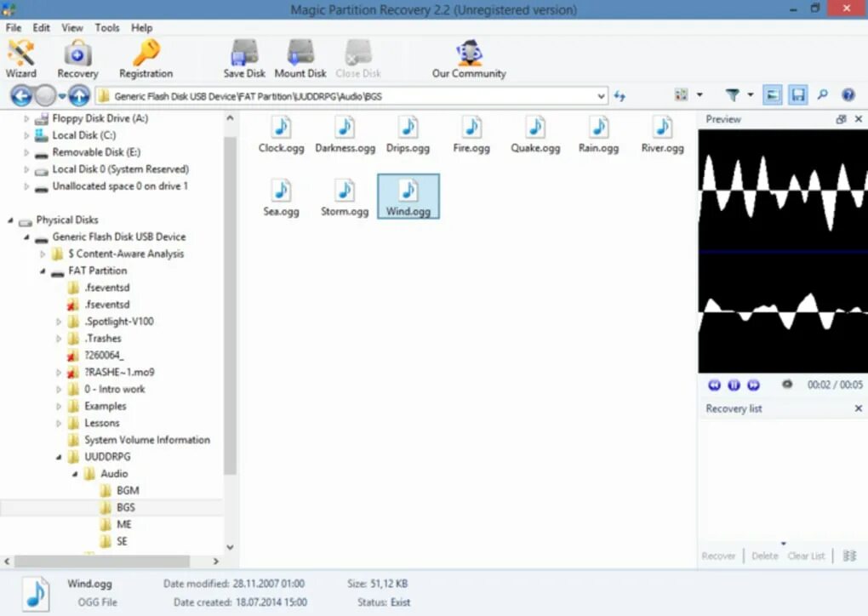
Task: Open help with the question mark icon
Action: point(848,95)
